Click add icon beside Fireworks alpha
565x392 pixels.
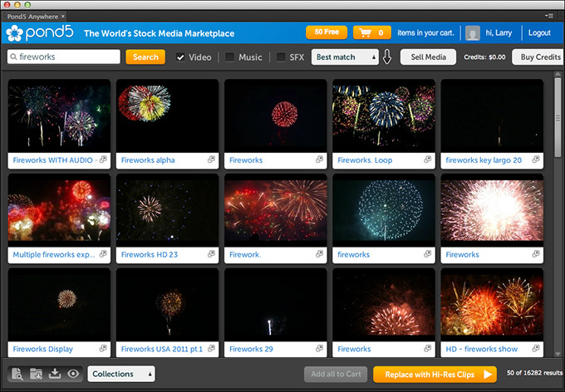tap(212, 160)
